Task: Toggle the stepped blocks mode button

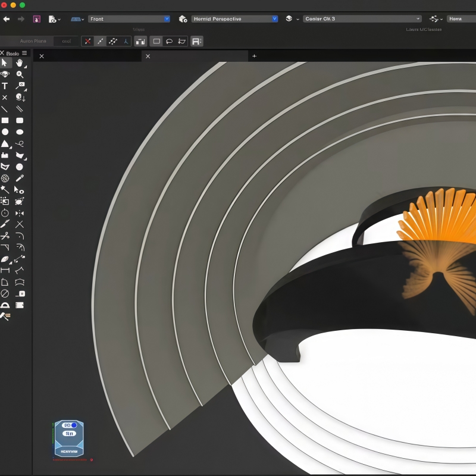Action: point(140,41)
